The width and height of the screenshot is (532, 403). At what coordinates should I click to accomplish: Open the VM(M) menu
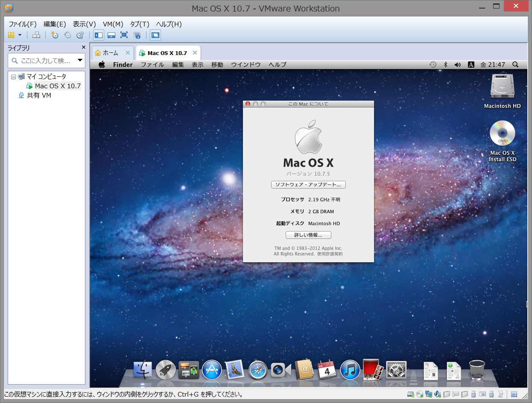pos(113,24)
